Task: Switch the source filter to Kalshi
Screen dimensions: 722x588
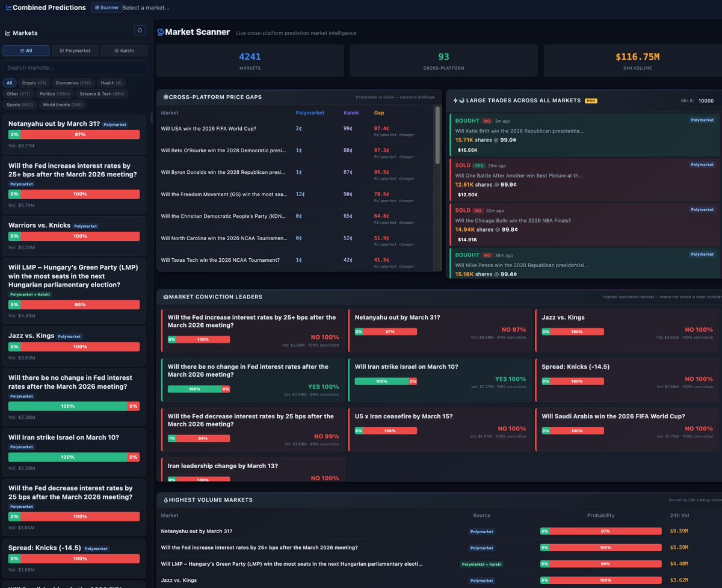Action: 123,51
